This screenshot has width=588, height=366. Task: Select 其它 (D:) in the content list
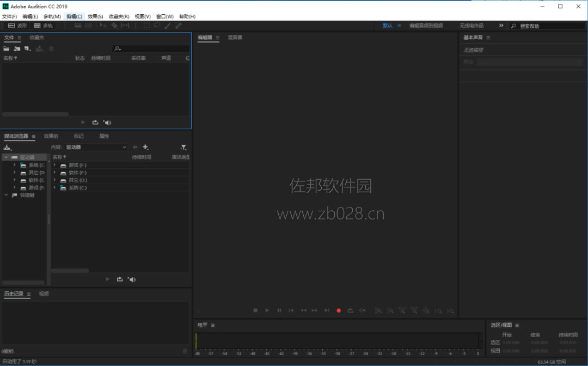pyautogui.click(x=78, y=180)
